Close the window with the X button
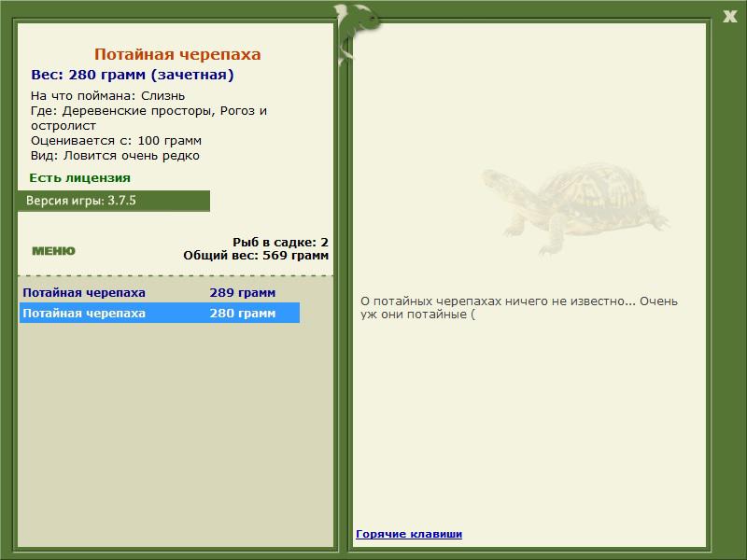 coord(729,17)
